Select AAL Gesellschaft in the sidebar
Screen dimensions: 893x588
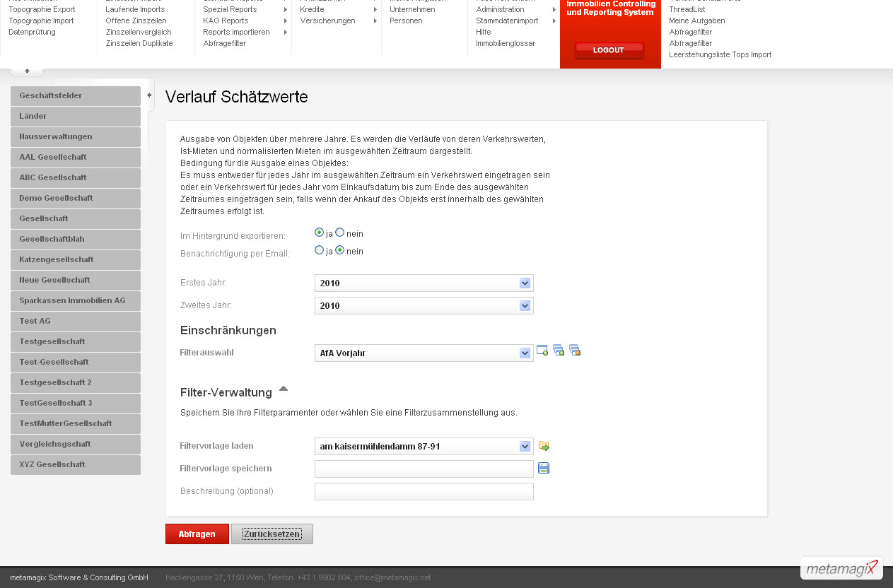tap(76, 157)
